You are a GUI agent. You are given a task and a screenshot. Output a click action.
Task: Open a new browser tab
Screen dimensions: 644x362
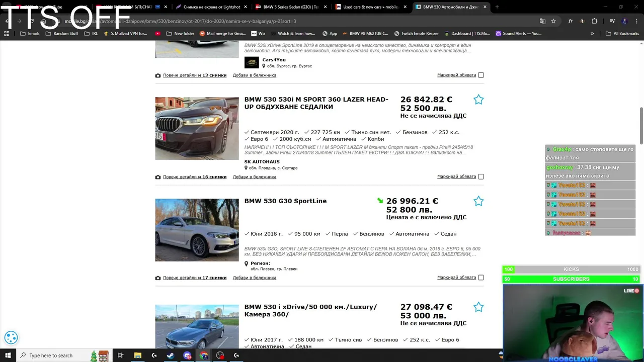coord(497,7)
